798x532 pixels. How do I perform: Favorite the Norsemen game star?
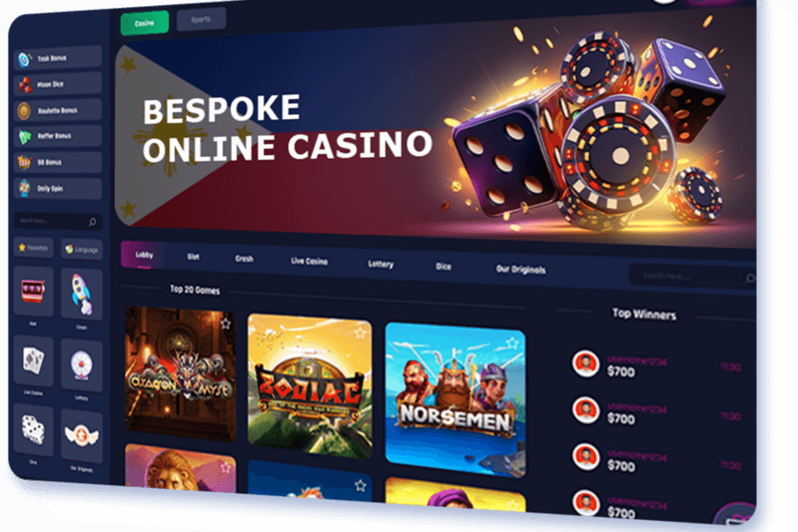click(x=512, y=343)
